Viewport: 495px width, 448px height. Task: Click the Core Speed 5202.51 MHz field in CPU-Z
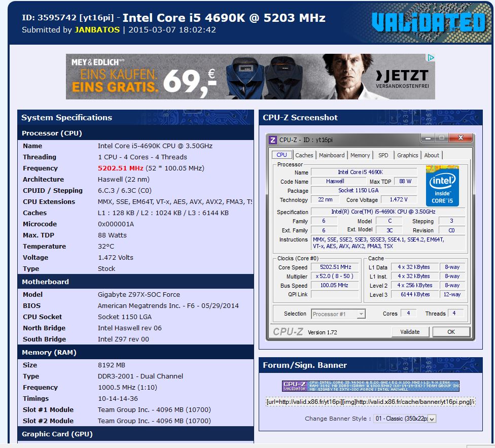335,267
